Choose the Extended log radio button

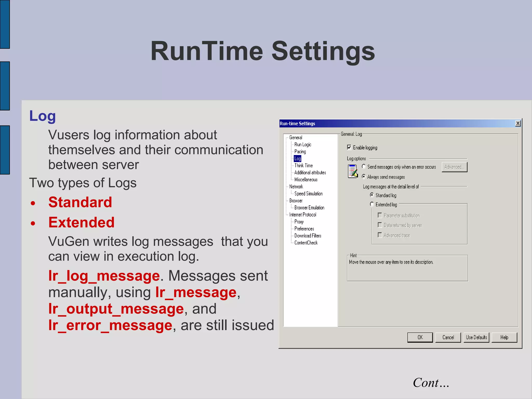tap(372, 204)
